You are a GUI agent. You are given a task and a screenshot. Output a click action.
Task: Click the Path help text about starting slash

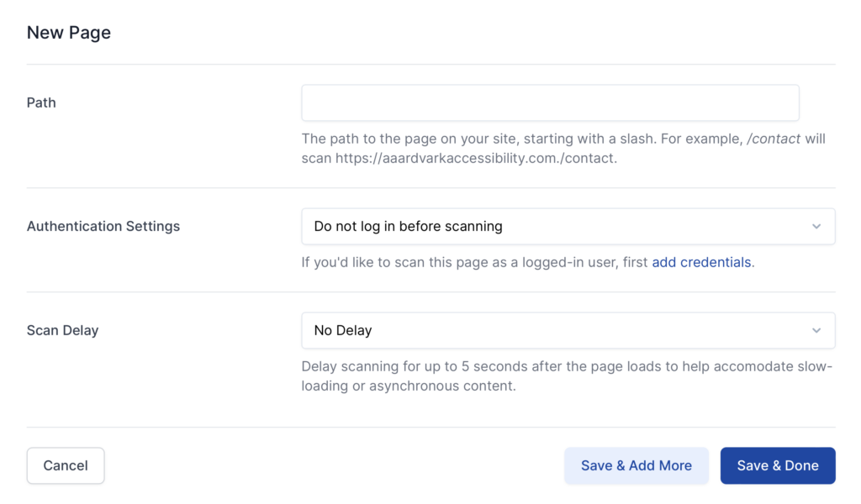521,139
